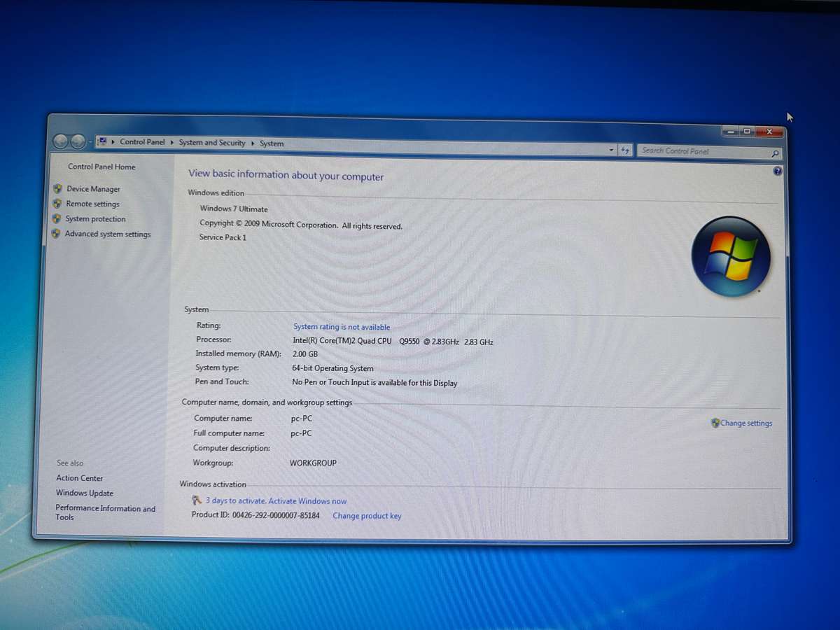The image size is (840, 630).
Task: Open the Help question mark icon
Action: click(x=777, y=171)
